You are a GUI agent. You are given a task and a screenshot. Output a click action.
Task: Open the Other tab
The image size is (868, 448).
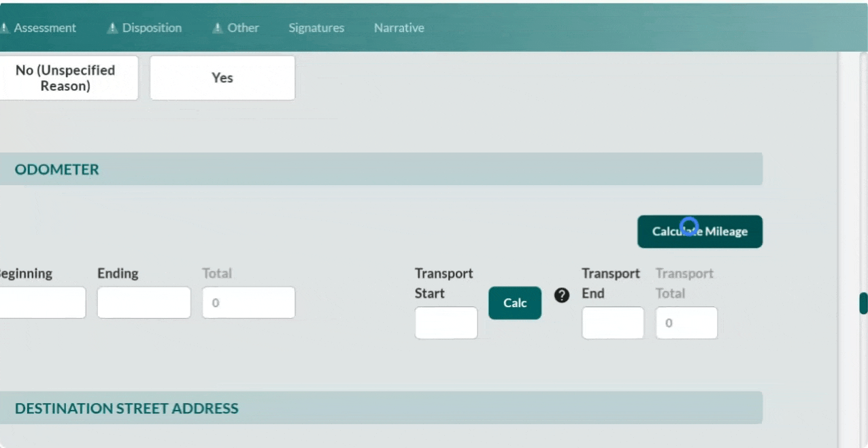(x=243, y=28)
